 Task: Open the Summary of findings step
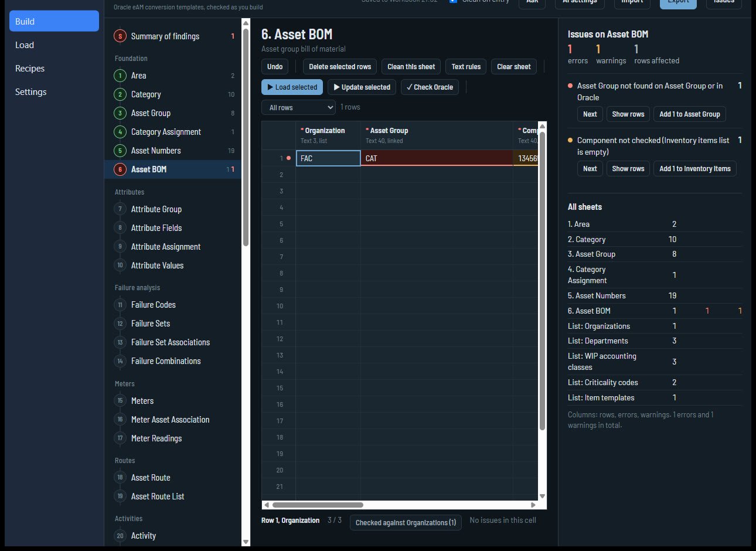point(173,36)
